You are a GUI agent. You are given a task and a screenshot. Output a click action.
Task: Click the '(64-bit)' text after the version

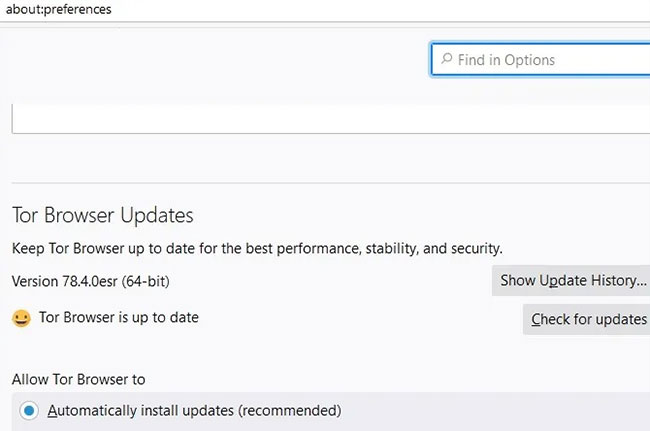(x=146, y=281)
